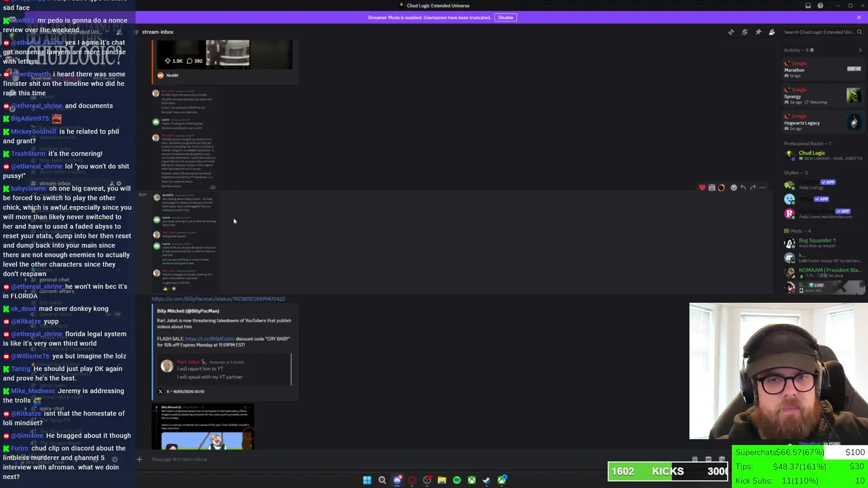Open NOMAAM President member profile
868x488 pixels.
823,272
